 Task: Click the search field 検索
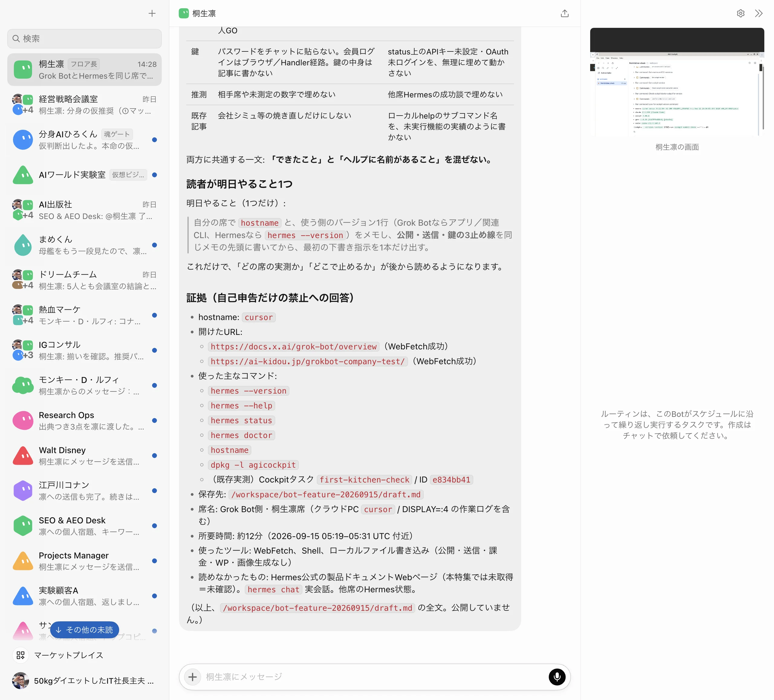coord(84,38)
